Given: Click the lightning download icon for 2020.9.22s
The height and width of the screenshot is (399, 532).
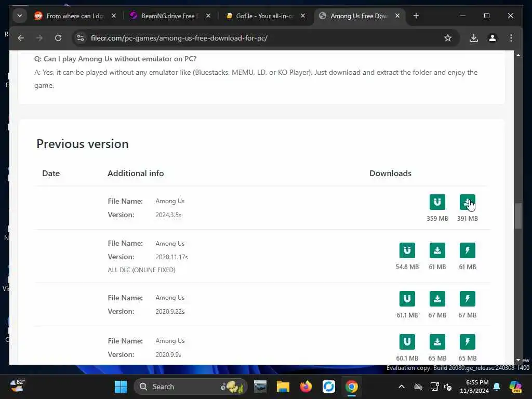Looking at the screenshot, I should 467,299.
